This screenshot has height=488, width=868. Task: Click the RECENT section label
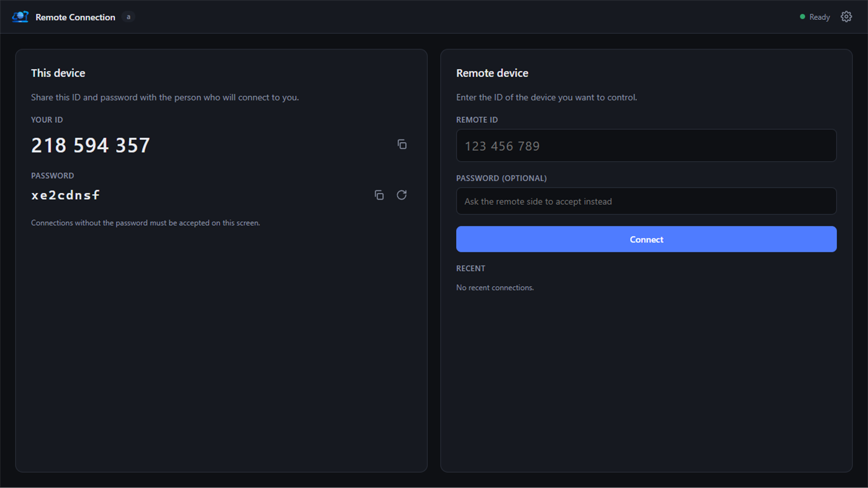(x=471, y=268)
